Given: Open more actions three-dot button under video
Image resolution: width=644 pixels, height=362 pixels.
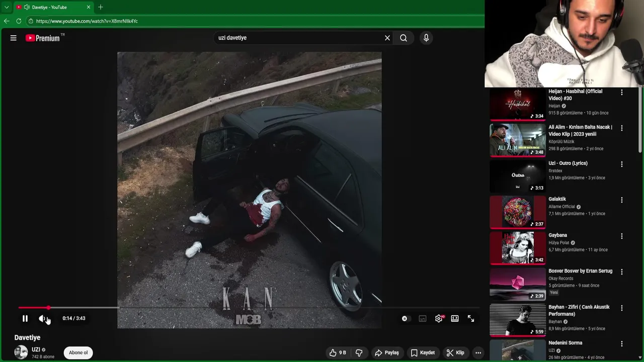Looking at the screenshot, I should 478,352.
